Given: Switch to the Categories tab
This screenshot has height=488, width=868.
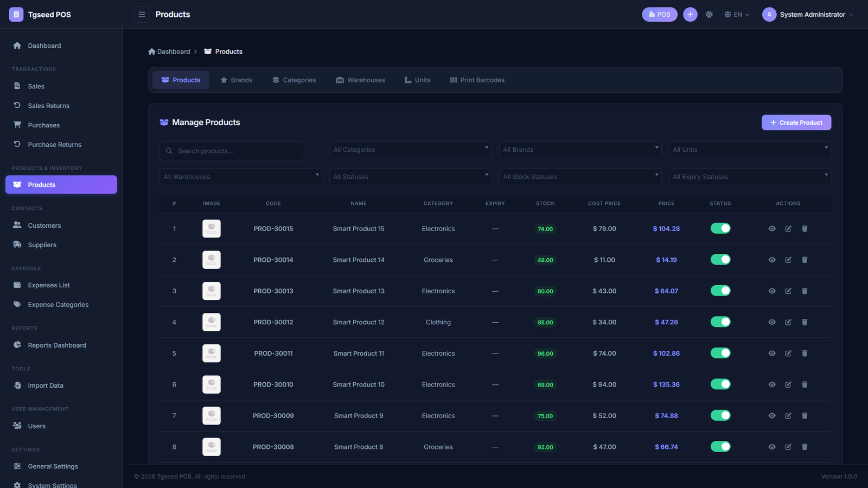Looking at the screenshot, I should (294, 80).
